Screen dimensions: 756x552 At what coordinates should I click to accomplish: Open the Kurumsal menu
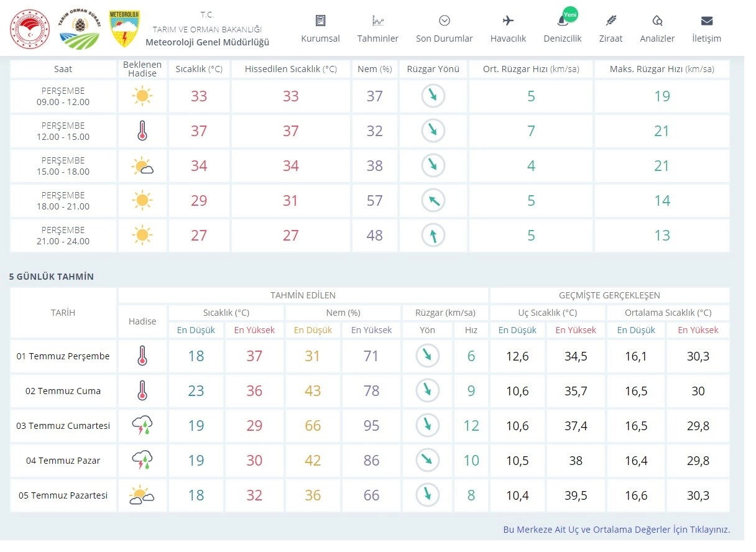pyautogui.click(x=320, y=29)
